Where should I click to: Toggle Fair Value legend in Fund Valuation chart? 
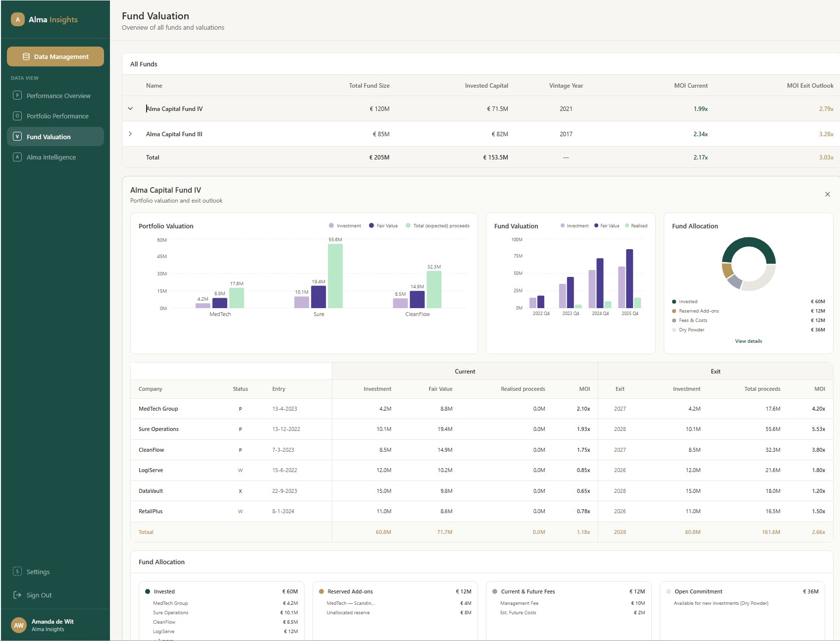tap(607, 225)
